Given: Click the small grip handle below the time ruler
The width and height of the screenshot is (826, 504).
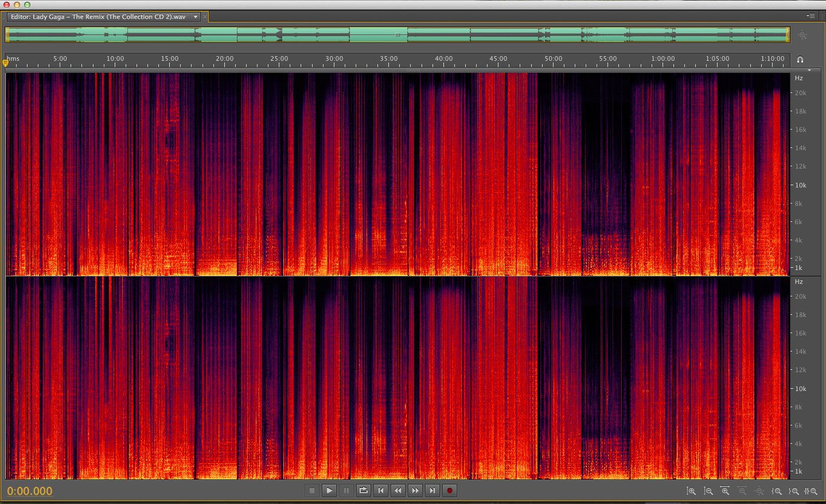Looking at the screenshot, I should coord(412,70).
